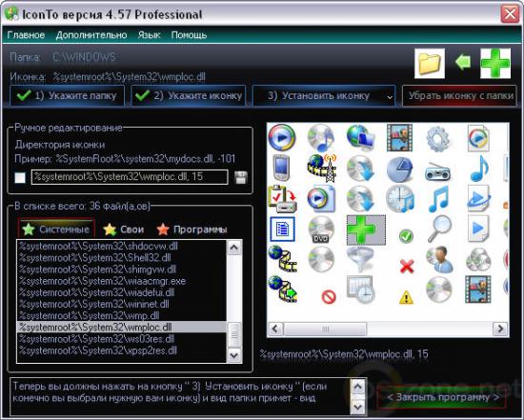Select shdocvw.dll in the file list
The width and height of the screenshot is (524, 420).
[122, 247]
